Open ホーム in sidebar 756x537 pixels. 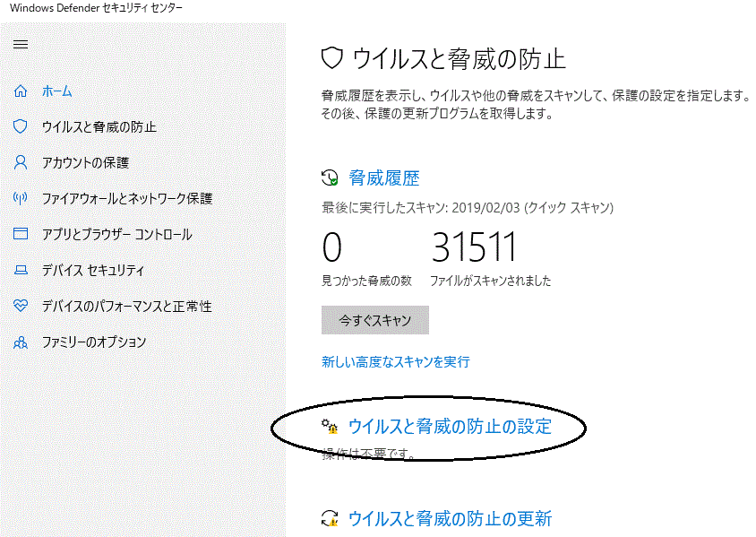point(57,91)
